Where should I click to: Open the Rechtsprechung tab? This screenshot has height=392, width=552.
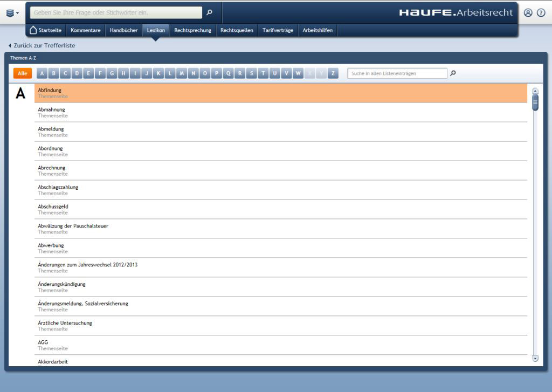(x=192, y=30)
